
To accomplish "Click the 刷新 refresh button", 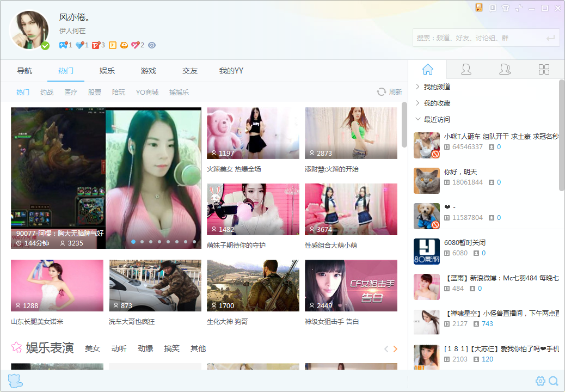I will 390,92.
